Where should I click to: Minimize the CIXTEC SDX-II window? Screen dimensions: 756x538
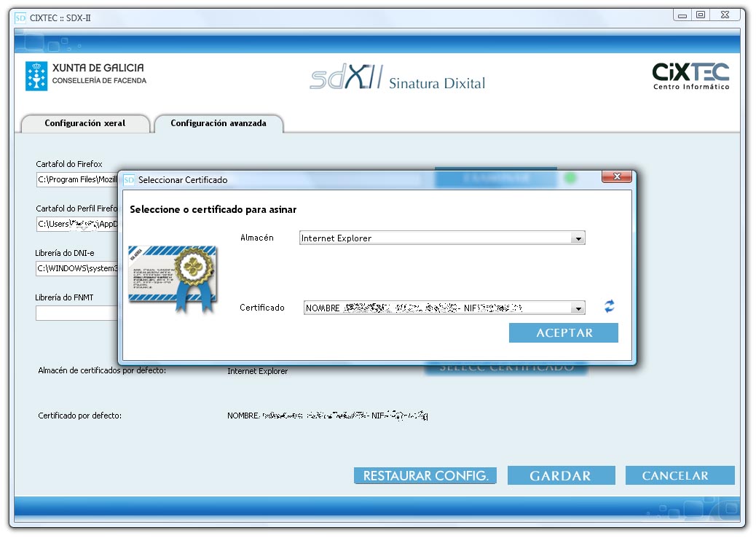(x=682, y=15)
